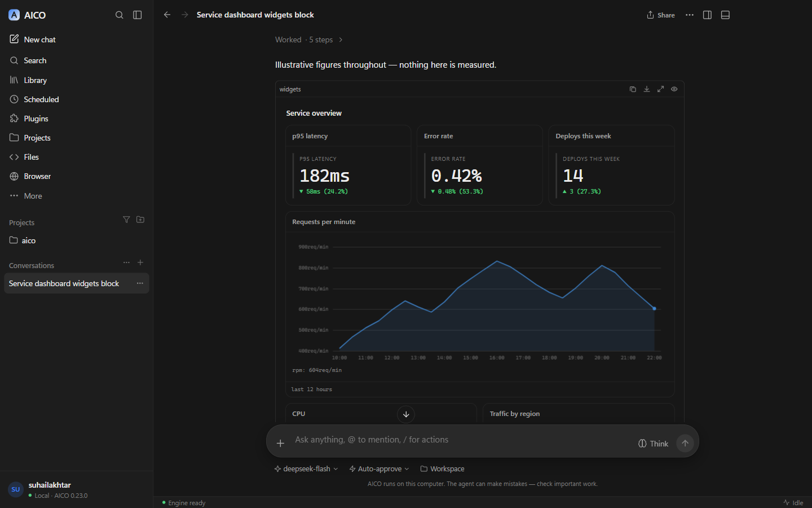
Task: Go back with the left arrow
Action: [167, 15]
